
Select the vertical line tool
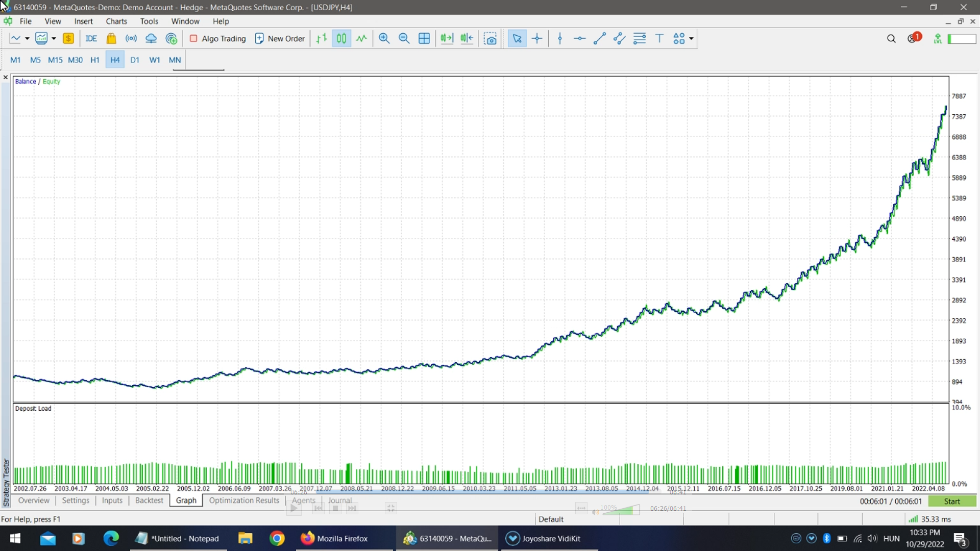coord(560,38)
